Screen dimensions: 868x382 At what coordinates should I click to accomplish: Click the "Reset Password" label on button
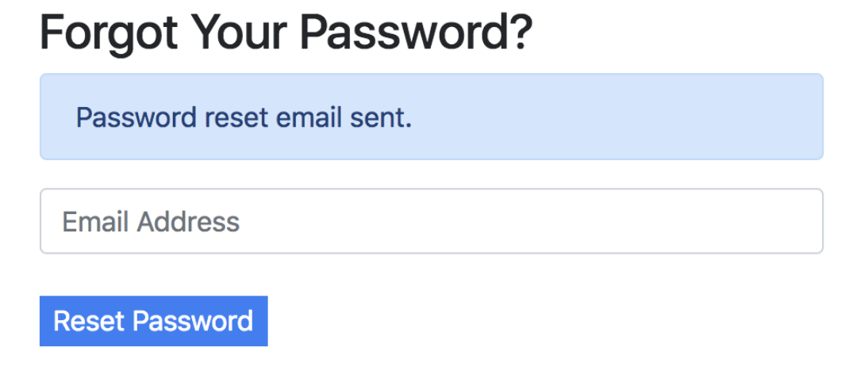(153, 321)
